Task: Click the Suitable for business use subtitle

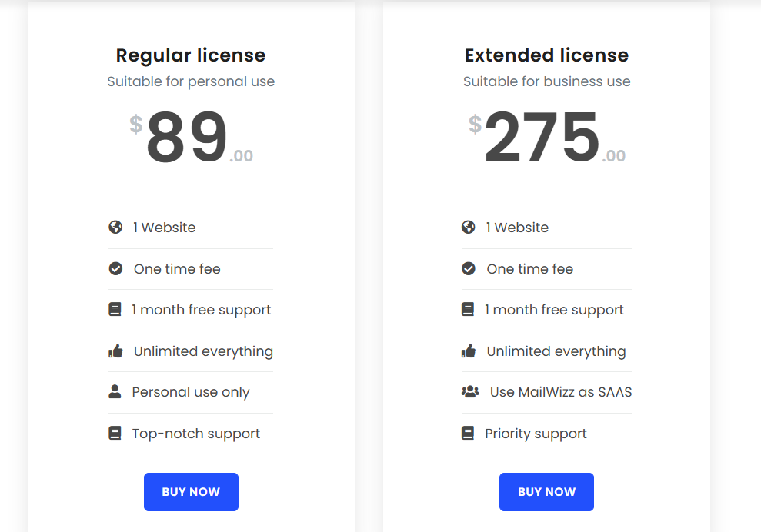Action: click(546, 81)
